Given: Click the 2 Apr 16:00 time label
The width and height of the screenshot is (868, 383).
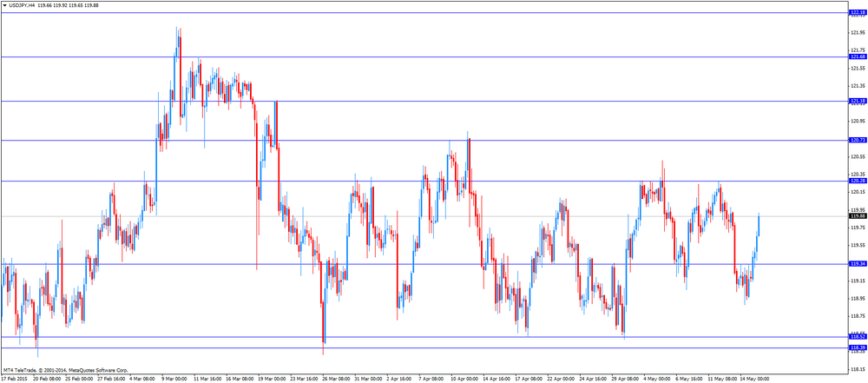Looking at the screenshot, I should [400, 380].
